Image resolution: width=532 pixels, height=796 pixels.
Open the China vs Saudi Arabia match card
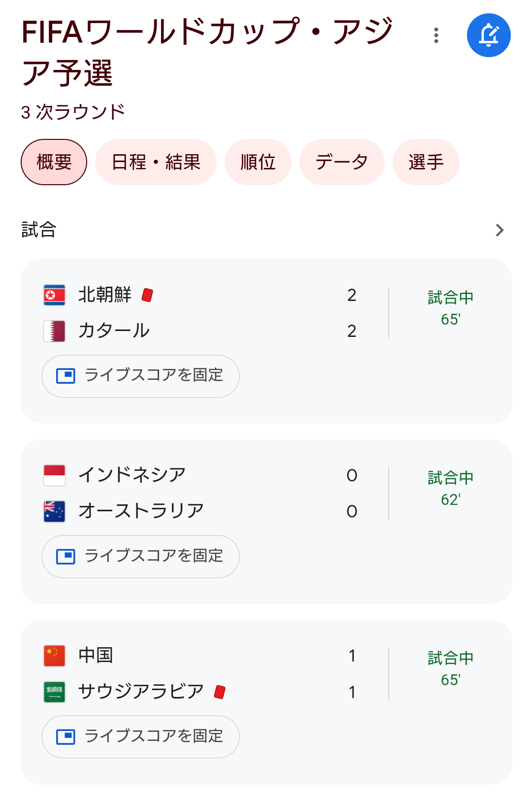266,702
